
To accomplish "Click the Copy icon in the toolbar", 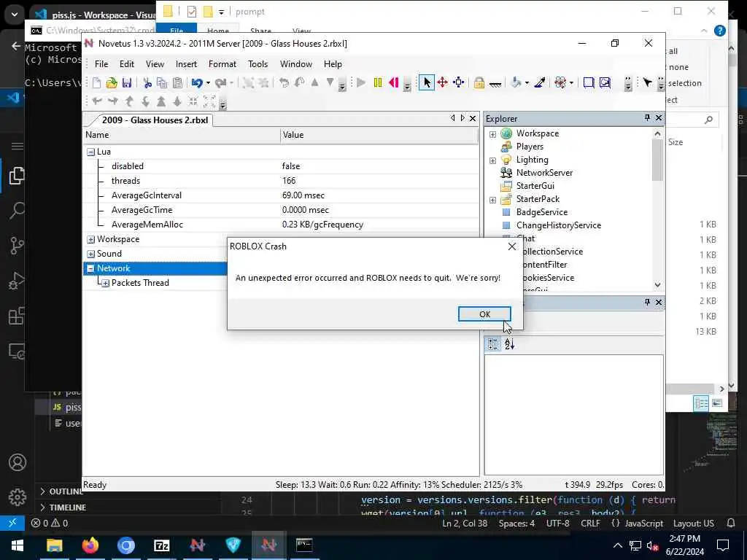I will click(x=162, y=83).
